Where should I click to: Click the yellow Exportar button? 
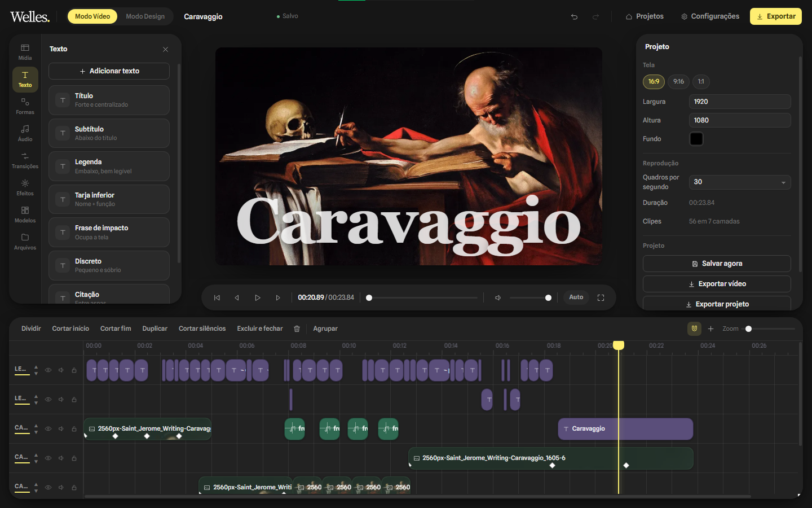pos(776,16)
